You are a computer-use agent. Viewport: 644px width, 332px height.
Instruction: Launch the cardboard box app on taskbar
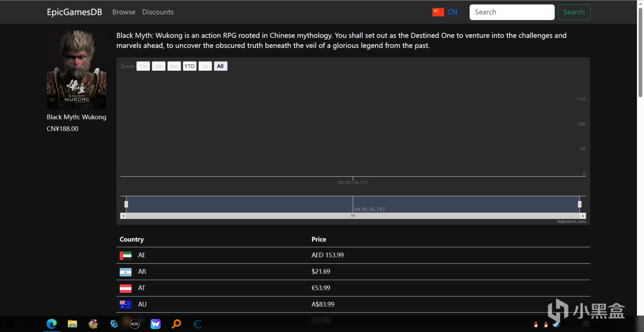pos(93,324)
